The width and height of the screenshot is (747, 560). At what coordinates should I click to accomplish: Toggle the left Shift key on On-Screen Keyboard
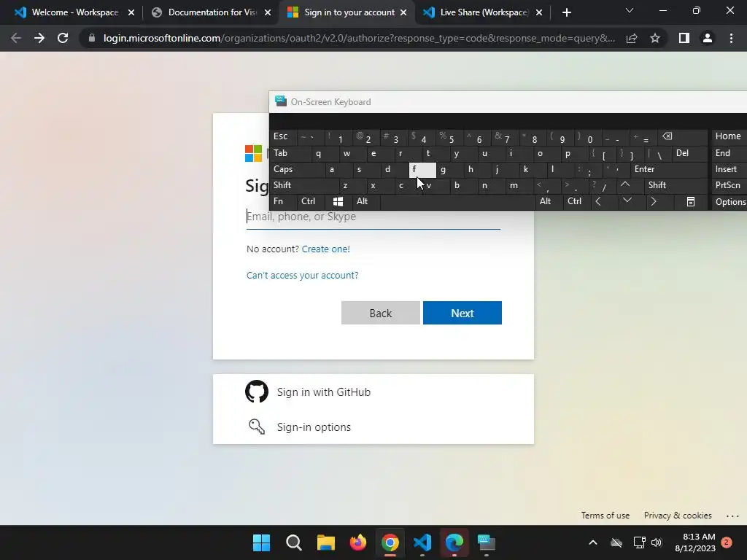click(x=304, y=185)
